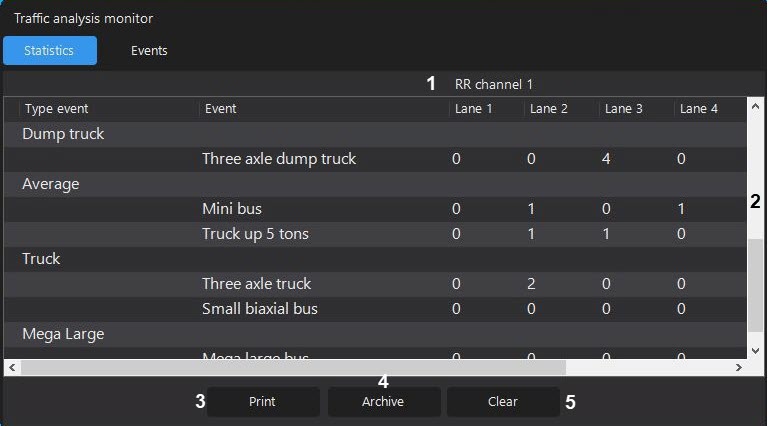Image resolution: width=769 pixels, height=426 pixels.
Task: Click vertical scrollbar up arrow
Action: tap(756, 103)
